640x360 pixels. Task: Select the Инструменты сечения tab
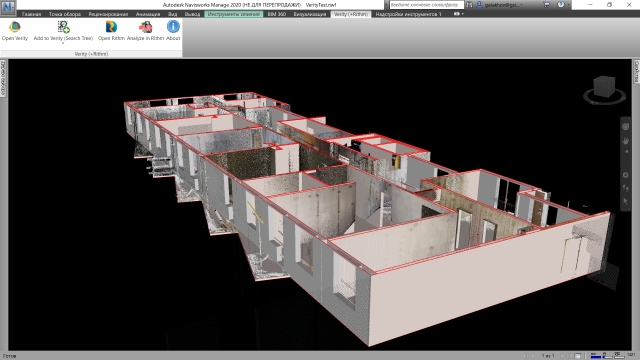233,14
